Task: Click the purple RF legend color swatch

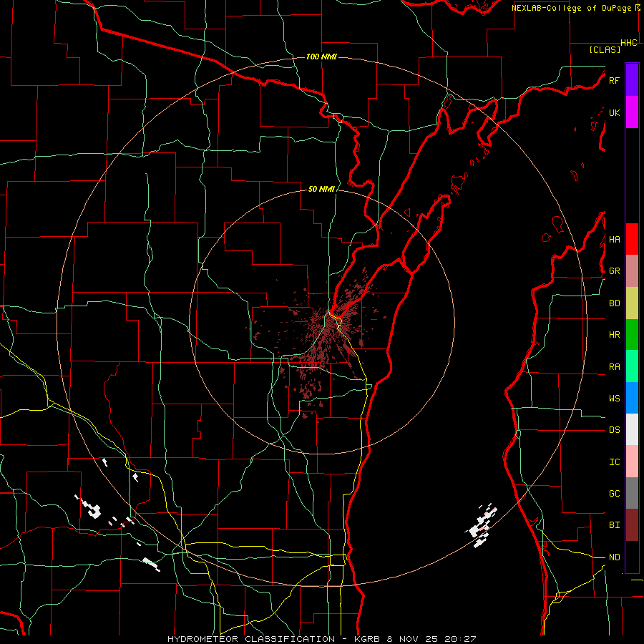Action: [632, 80]
